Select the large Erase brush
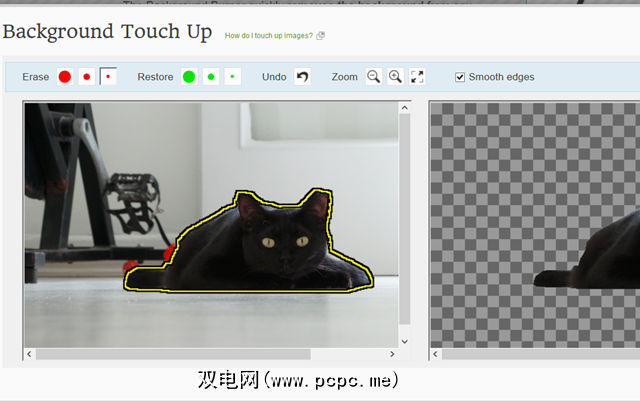The width and height of the screenshot is (640, 403). 64,77
